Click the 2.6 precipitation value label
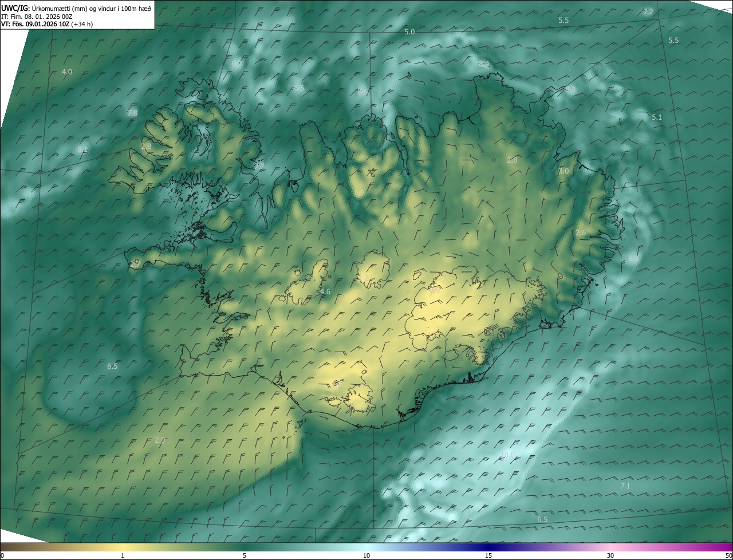Viewport: 733px width, 560px height. click(581, 232)
